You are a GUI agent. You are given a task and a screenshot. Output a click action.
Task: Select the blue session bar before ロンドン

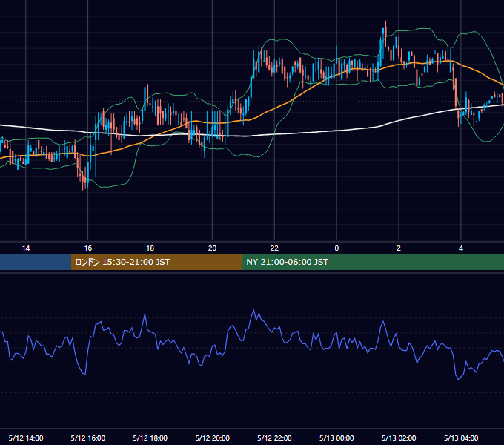tap(36, 262)
